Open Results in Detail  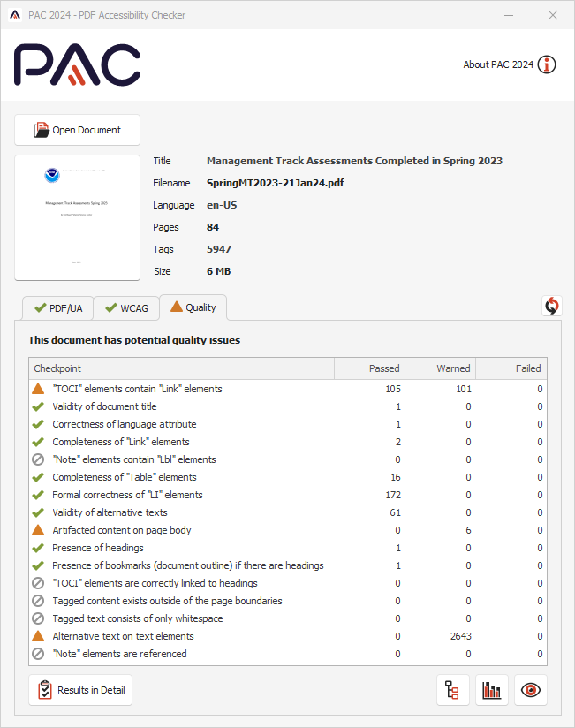click(80, 690)
